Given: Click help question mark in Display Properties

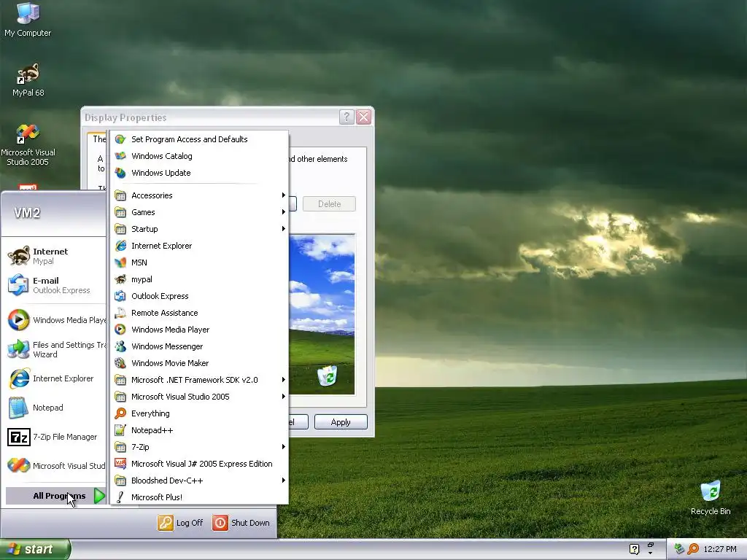Looking at the screenshot, I should (x=347, y=117).
